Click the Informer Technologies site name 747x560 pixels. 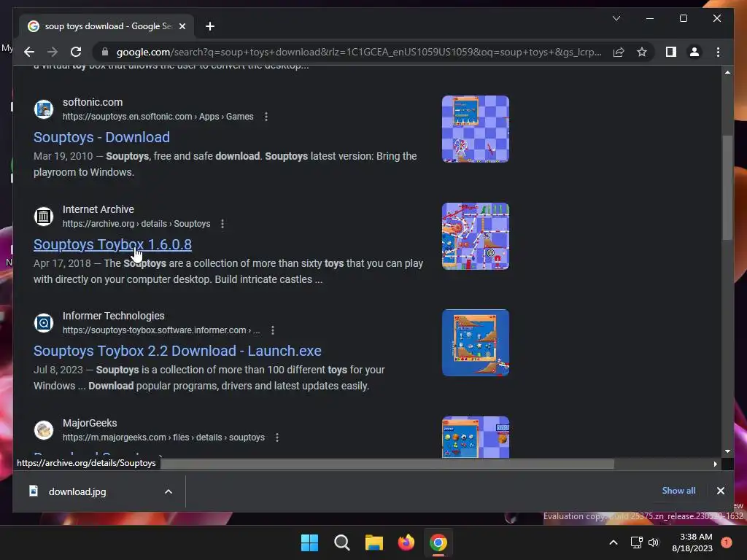coord(113,316)
